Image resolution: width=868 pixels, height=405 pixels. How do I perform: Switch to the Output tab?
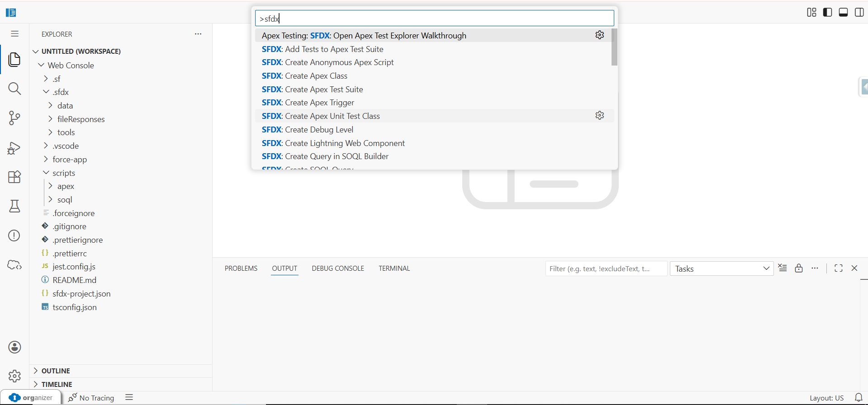[x=285, y=268]
